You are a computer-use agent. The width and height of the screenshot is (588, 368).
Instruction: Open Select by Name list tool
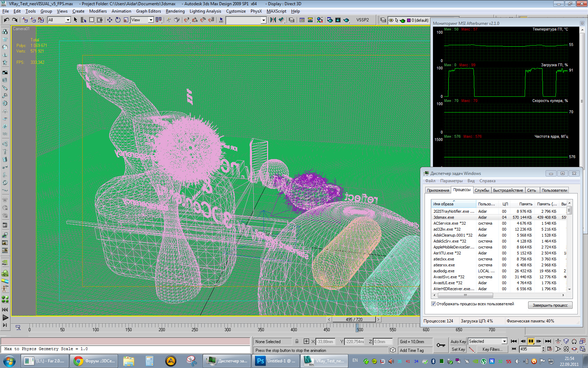coord(83,20)
